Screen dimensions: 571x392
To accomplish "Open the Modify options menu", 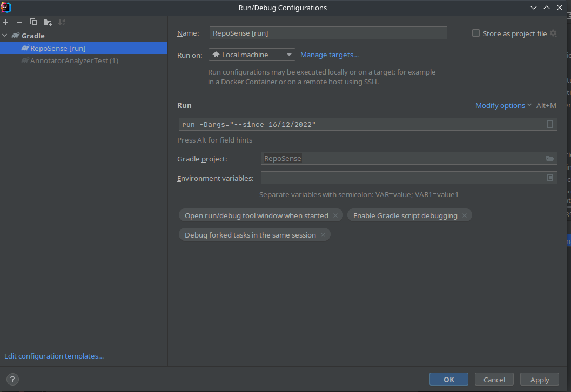I will coord(500,105).
